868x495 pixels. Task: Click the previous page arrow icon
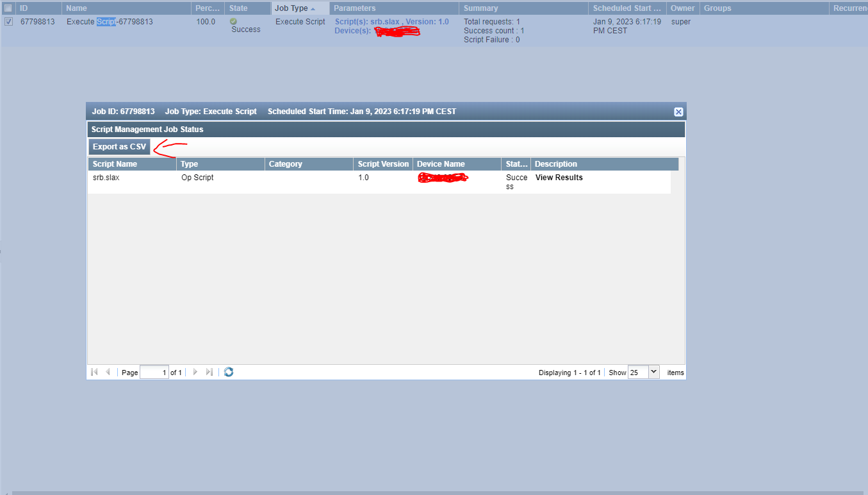click(x=108, y=372)
